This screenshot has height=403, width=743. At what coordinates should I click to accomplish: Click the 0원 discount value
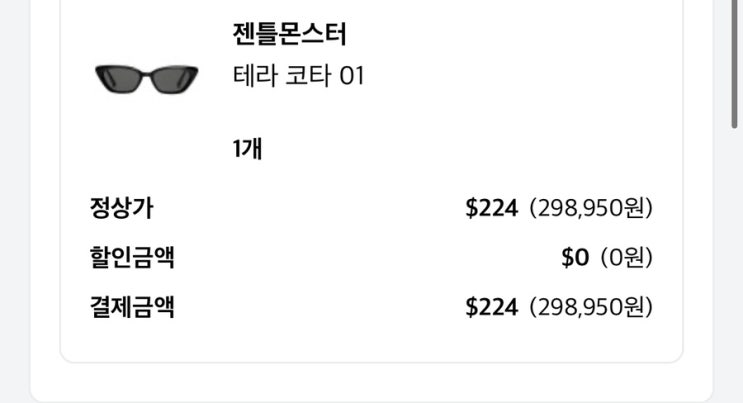pyautogui.click(x=626, y=257)
